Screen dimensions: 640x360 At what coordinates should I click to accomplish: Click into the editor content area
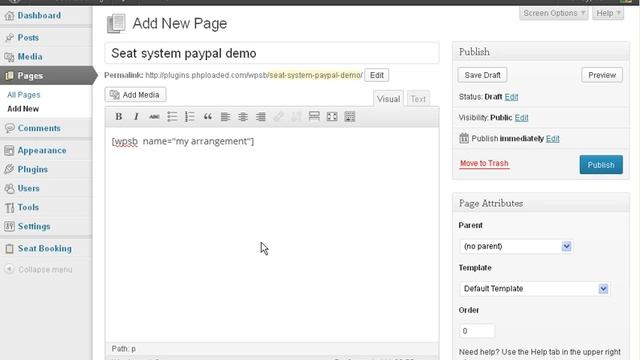[x=272, y=235]
